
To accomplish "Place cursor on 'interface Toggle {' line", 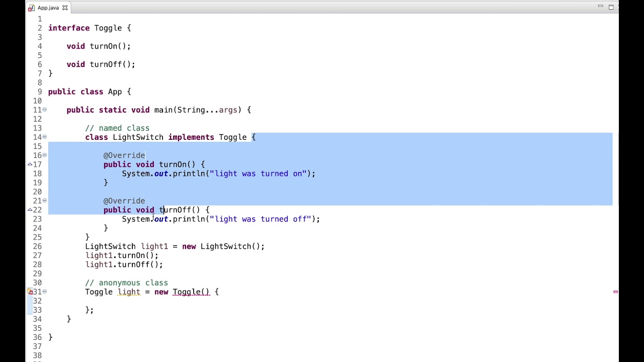I will (90, 28).
